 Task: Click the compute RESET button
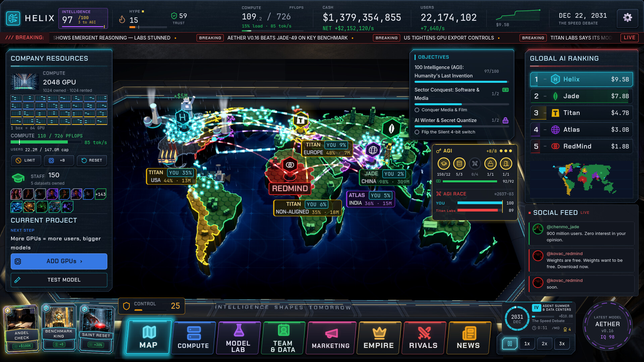[92, 161]
